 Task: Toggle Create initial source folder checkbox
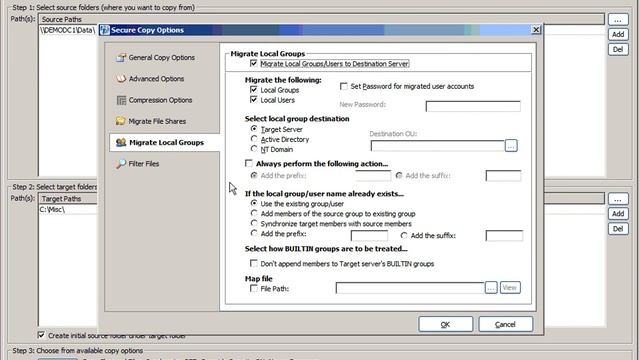tap(41, 335)
